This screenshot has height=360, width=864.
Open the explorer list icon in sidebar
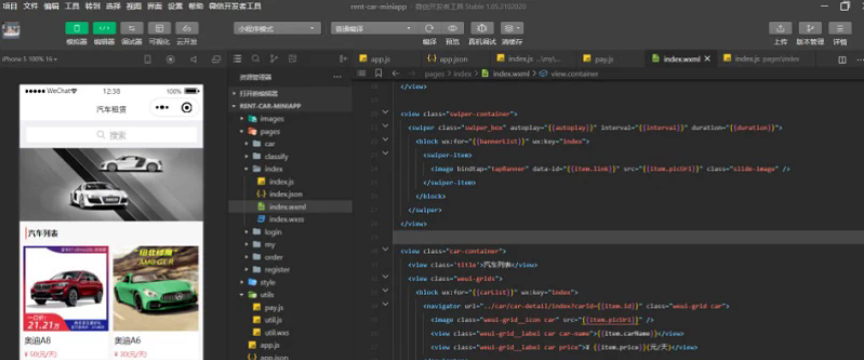click(x=237, y=58)
